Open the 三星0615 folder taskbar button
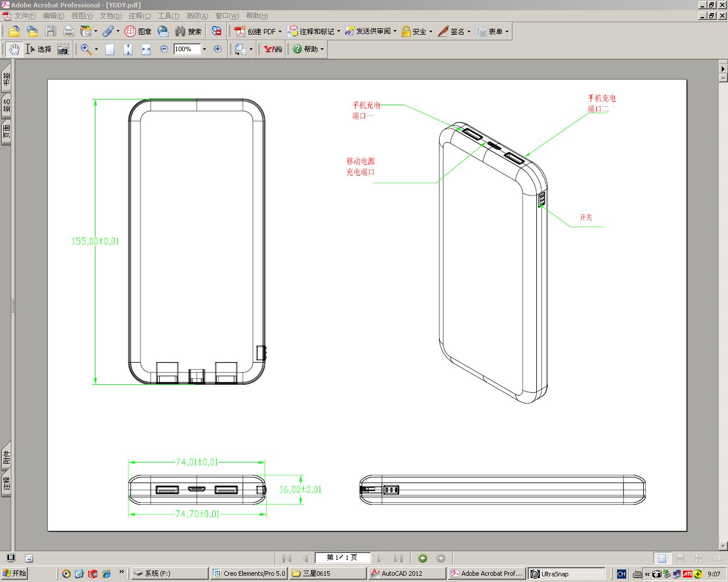 pos(328,573)
